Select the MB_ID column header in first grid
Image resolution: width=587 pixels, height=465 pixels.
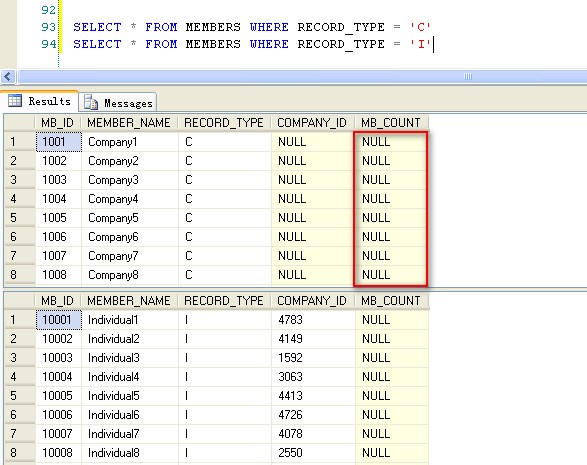(58, 123)
